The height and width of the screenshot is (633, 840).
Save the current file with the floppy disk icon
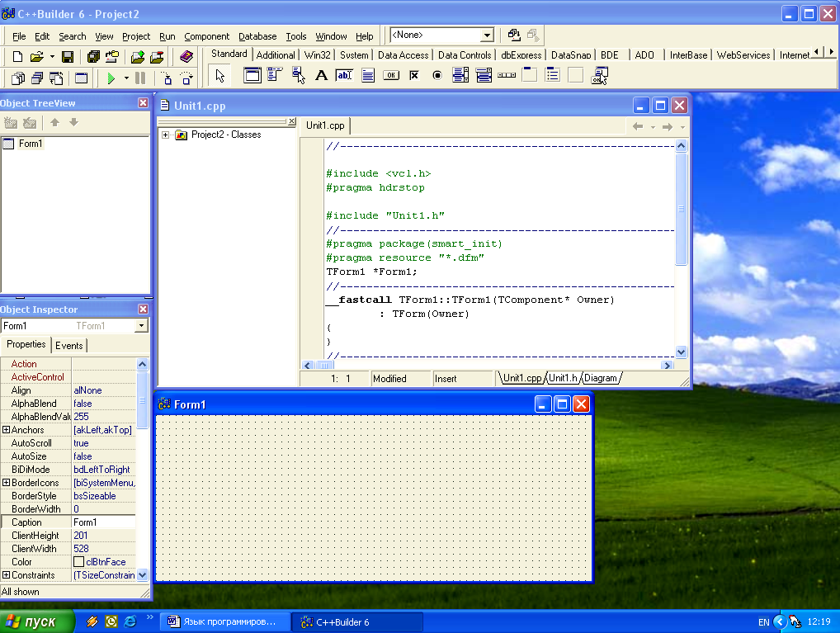(x=67, y=57)
